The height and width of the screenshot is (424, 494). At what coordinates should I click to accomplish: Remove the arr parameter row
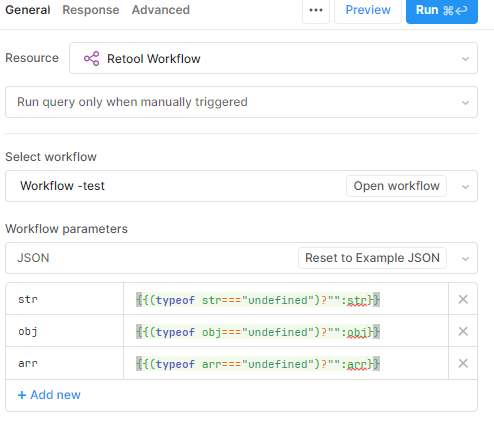(x=463, y=363)
